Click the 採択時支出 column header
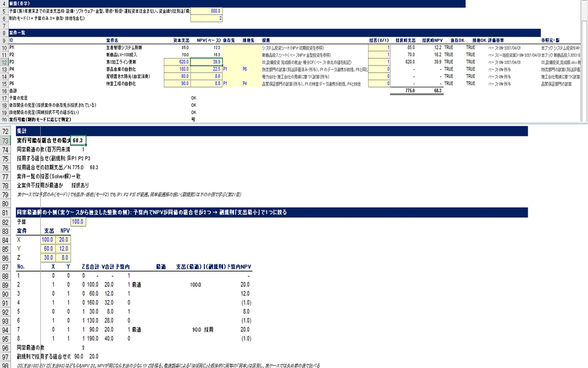 coord(405,40)
